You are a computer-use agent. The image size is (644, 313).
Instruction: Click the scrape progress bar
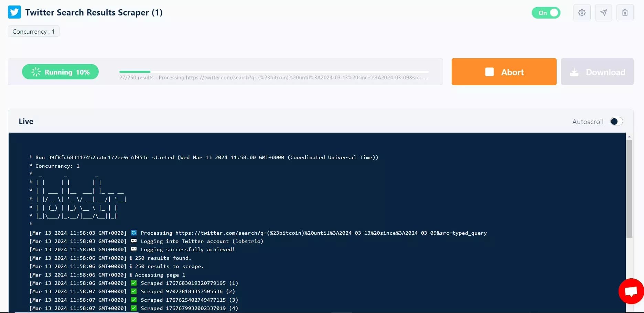click(x=274, y=72)
